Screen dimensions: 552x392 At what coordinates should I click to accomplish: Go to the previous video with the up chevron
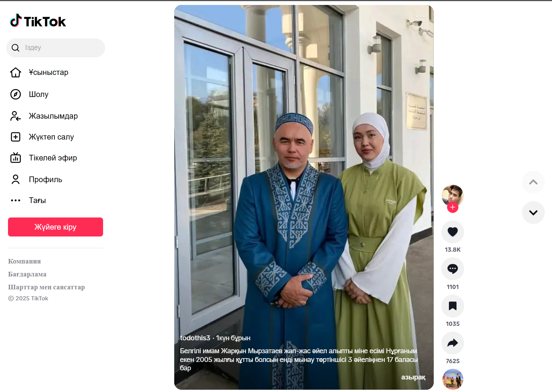click(x=533, y=182)
